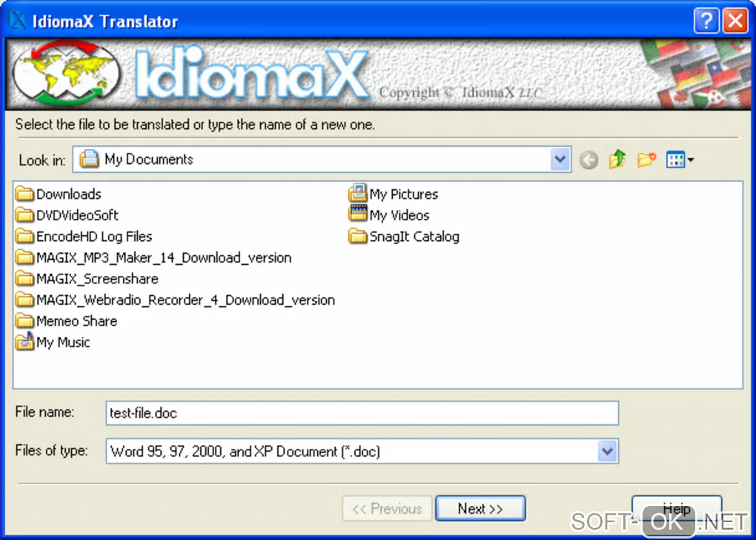756x540 pixels.
Task: Click the File name input field
Action: point(362,413)
